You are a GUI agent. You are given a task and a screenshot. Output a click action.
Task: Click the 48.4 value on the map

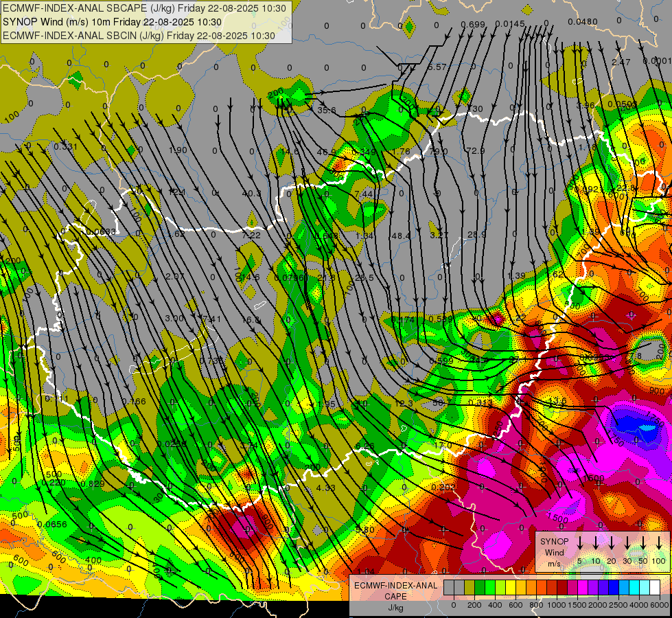point(401,236)
